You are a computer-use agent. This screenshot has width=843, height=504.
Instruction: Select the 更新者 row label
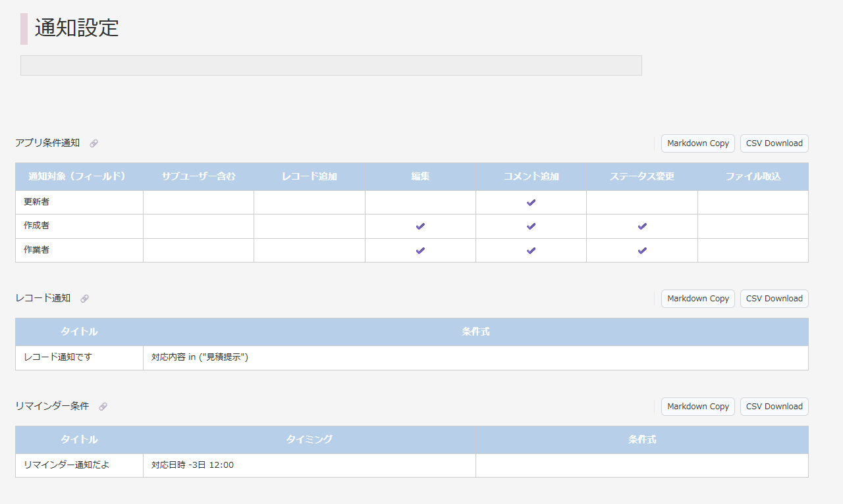click(37, 202)
